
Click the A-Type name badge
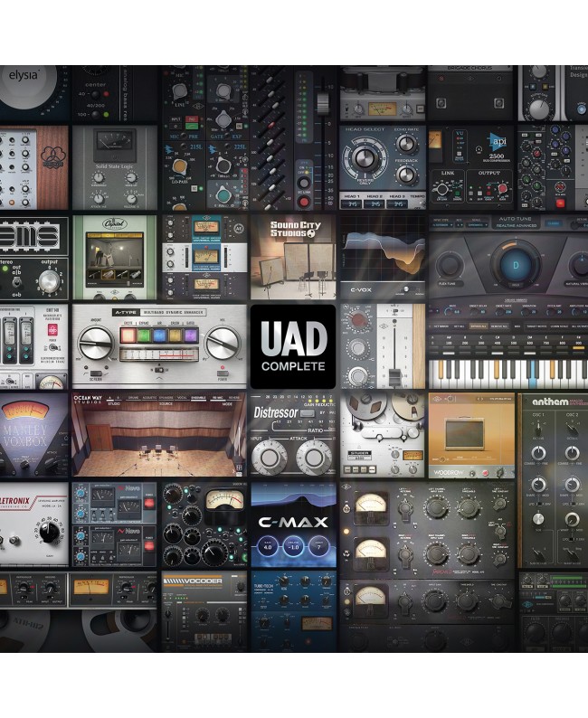pyautogui.click(x=125, y=313)
